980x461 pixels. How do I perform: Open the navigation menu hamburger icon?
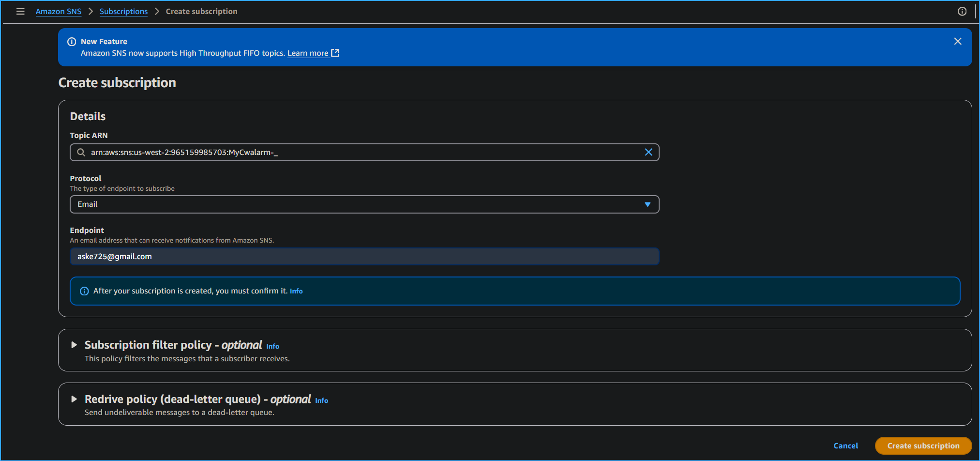[x=20, y=11]
